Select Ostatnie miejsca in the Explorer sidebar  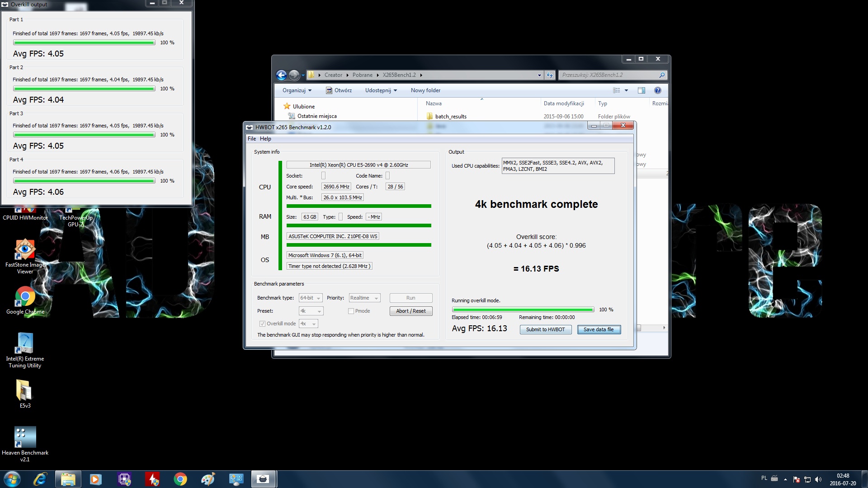pos(313,116)
